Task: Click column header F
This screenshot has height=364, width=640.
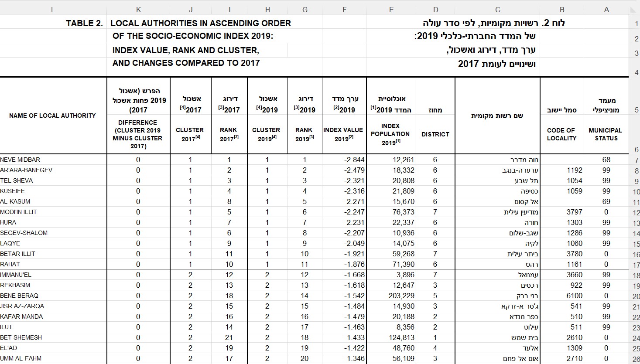Action: 344,10
